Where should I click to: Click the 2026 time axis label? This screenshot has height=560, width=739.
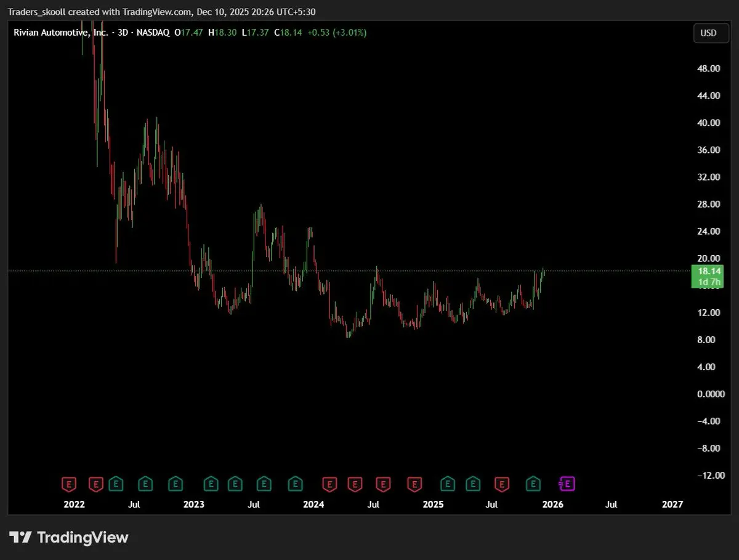(553, 504)
